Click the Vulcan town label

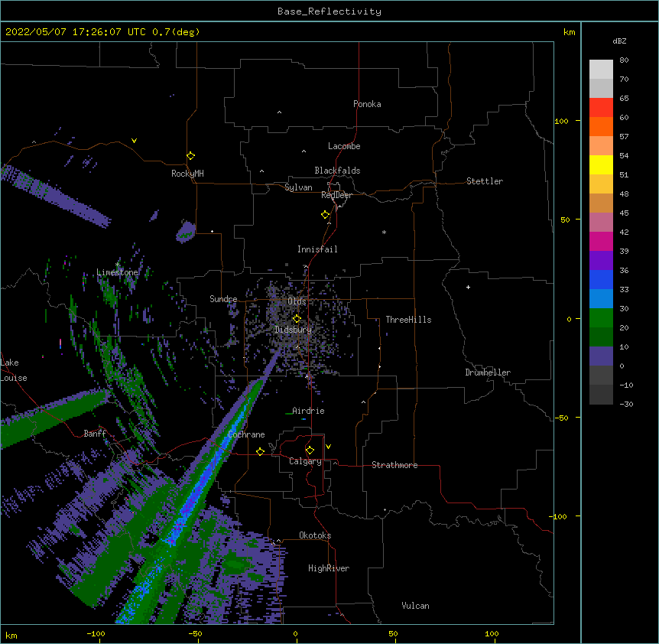click(415, 606)
